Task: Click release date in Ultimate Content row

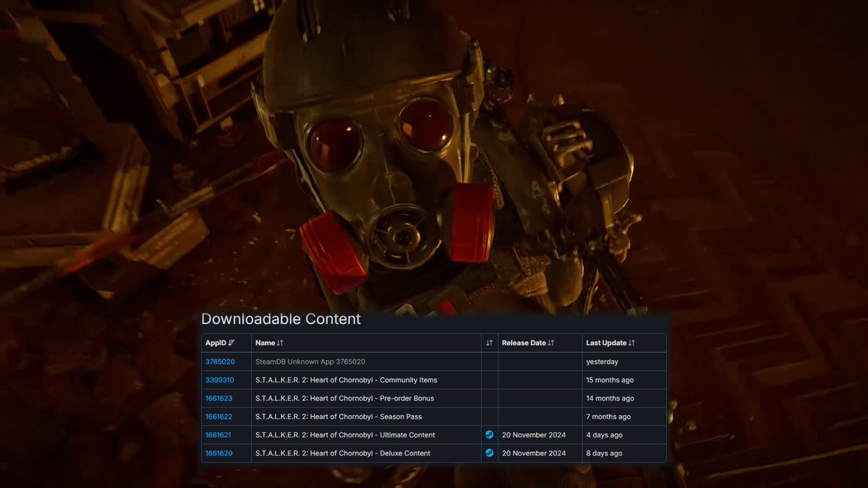Action: coord(534,435)
